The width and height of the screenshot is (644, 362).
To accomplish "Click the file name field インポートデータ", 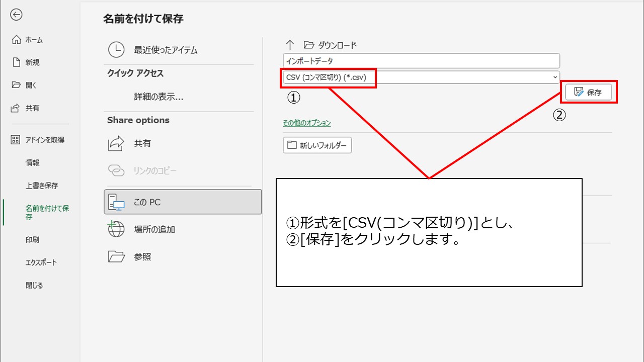I will 422,61.
